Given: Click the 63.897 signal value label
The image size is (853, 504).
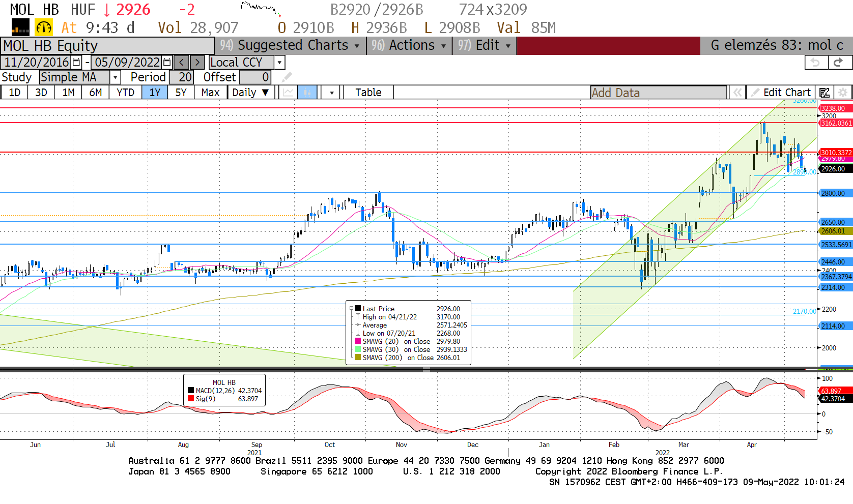Looking at the screenshot, I should pyautogui.click(x=835, y=391).
